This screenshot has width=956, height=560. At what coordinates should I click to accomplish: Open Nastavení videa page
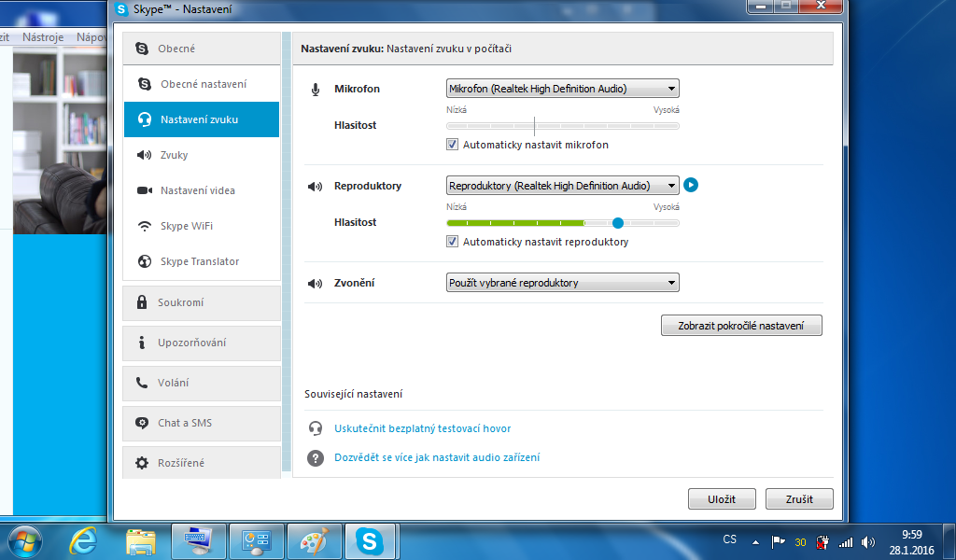[202, 190]
